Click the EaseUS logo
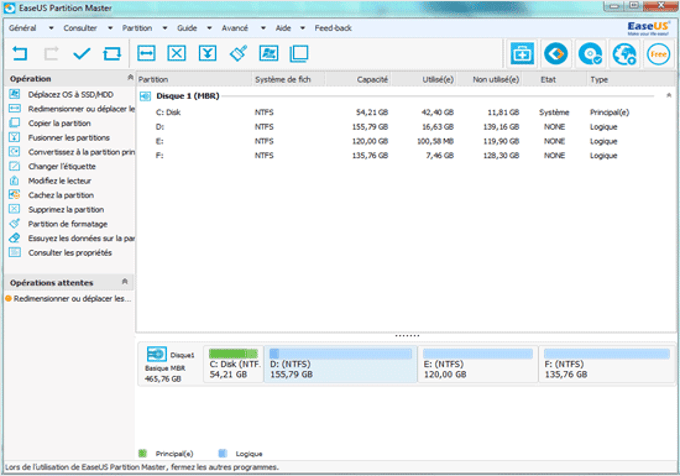This screenshot has width=680, height=476. [x=648, y=29]
